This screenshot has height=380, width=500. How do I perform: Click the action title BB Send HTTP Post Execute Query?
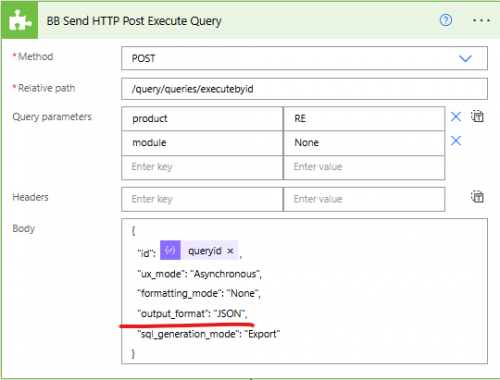(134, 21)
